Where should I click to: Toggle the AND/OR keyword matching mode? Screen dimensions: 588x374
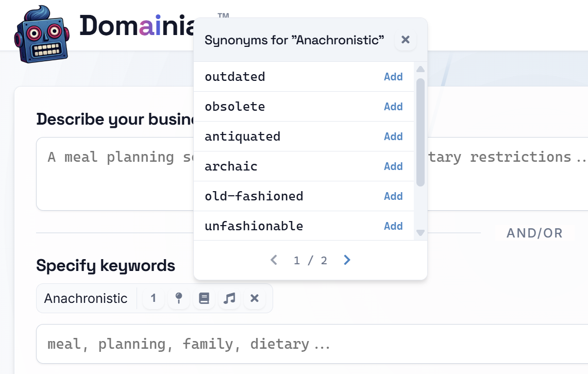point(534,233)
